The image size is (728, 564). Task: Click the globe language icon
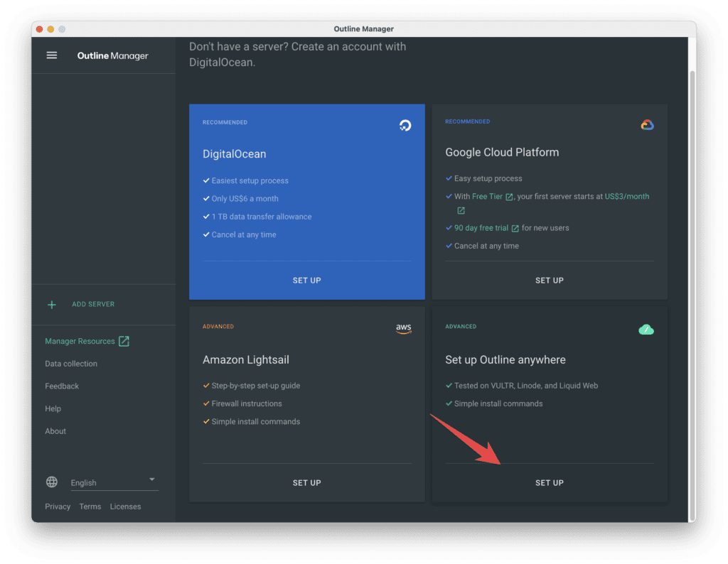(x=52, y=482)
